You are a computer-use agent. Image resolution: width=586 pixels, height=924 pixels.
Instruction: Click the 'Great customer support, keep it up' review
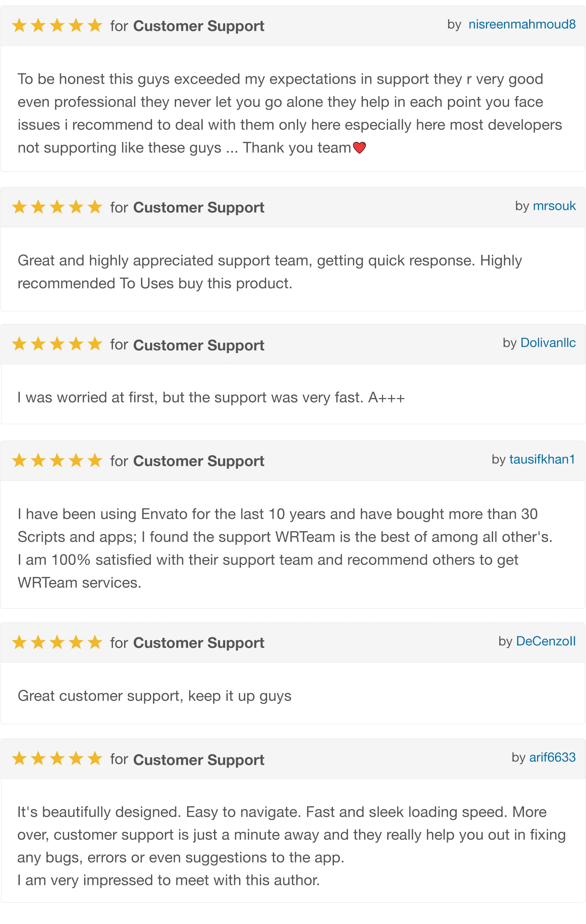(x=154, y=696)
